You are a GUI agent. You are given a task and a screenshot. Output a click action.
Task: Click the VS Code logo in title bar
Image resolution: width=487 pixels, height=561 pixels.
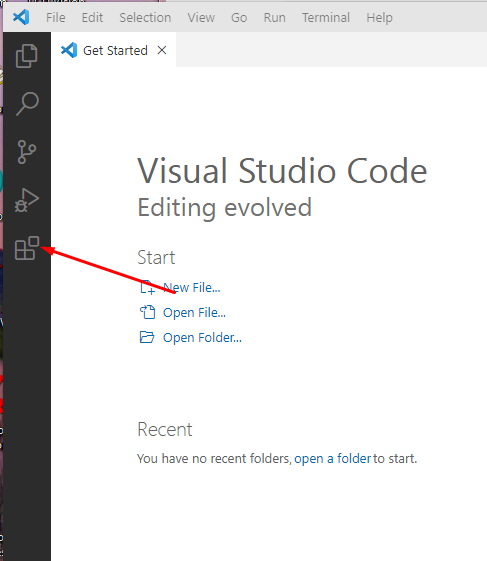point(21,17)
